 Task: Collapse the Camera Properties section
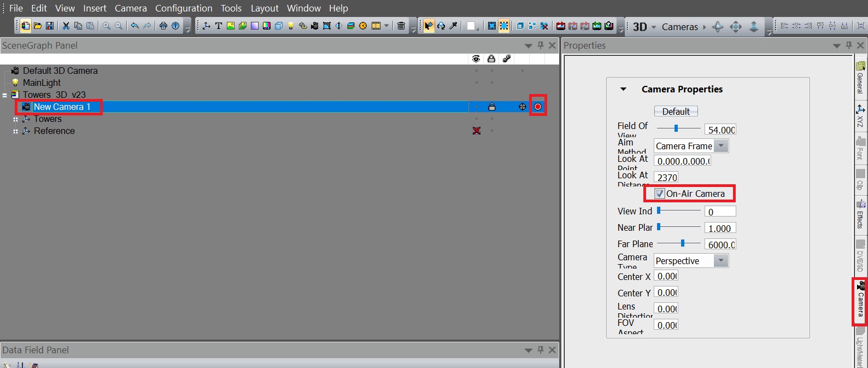pyautogui.click(x=623, y=89)
